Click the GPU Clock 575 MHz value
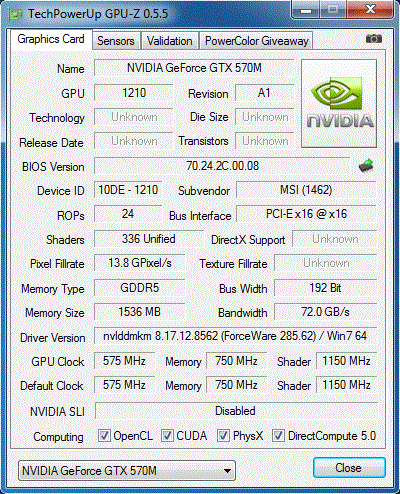400x494 pixels. click(124, 361)
